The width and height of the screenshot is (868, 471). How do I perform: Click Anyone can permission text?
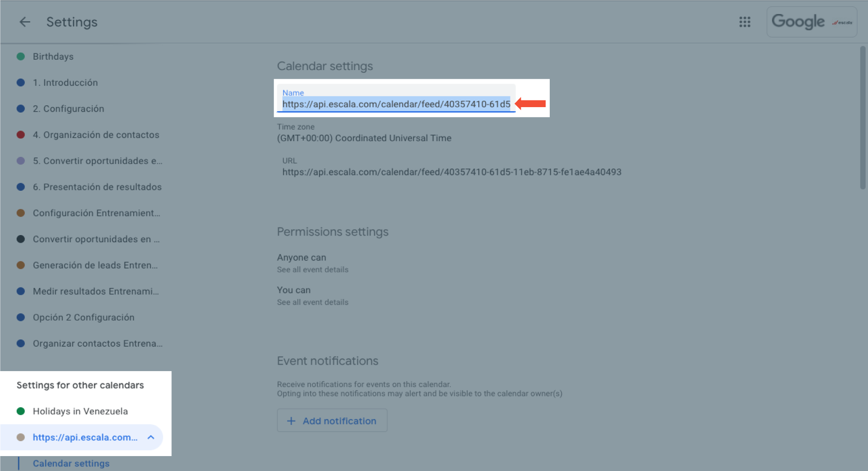click(302, 258)
